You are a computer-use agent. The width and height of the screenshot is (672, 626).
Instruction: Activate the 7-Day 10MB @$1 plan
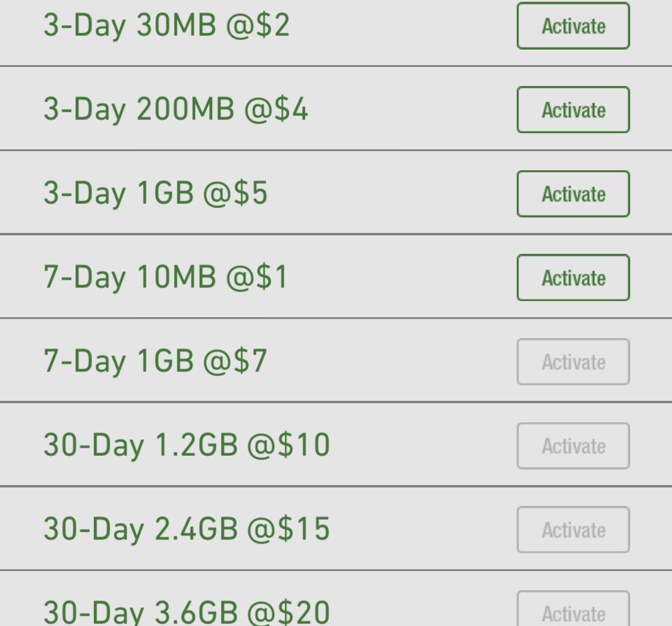click(573, 278)
